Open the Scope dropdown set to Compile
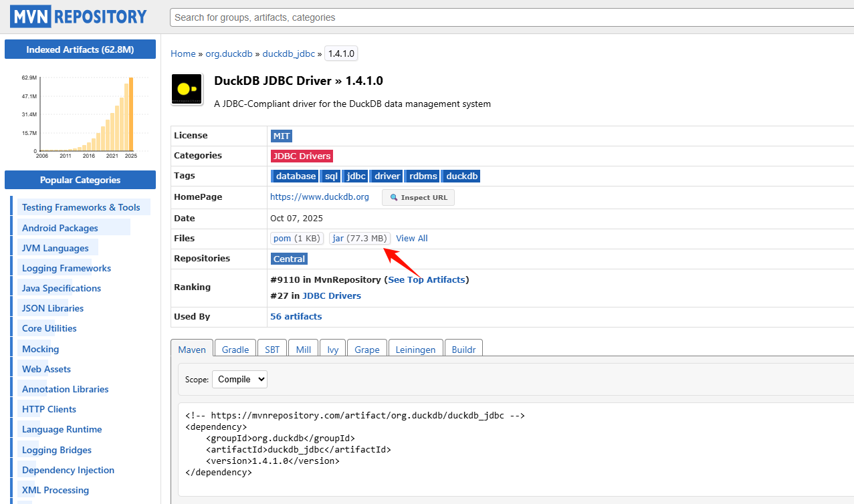 coord(239,380)
